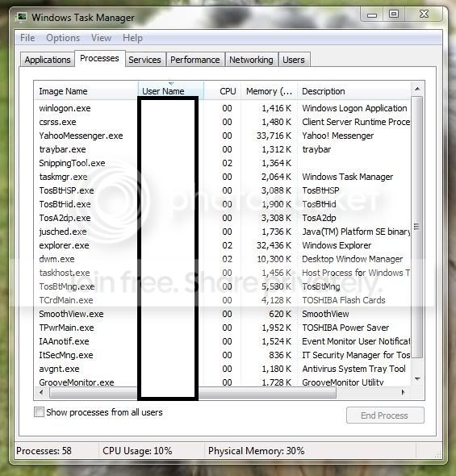
Task: Click the horizontal scrollbar left arrow
Action: pos(41,392)
